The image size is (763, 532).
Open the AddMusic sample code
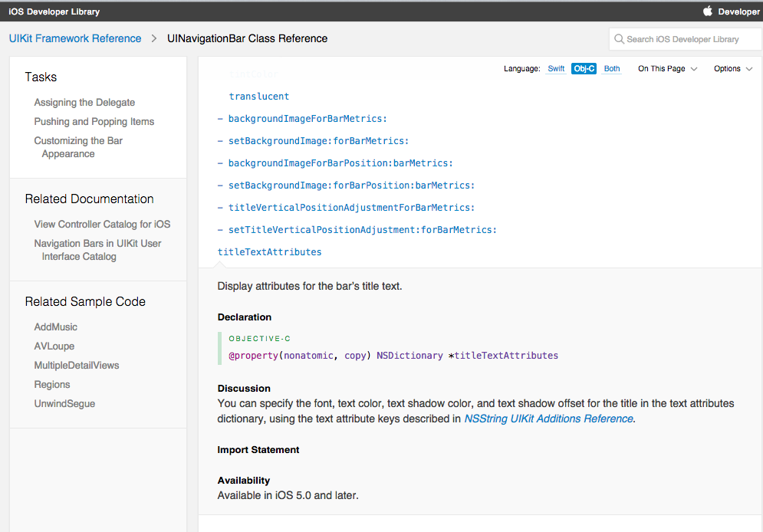click(x=56, y=327)
